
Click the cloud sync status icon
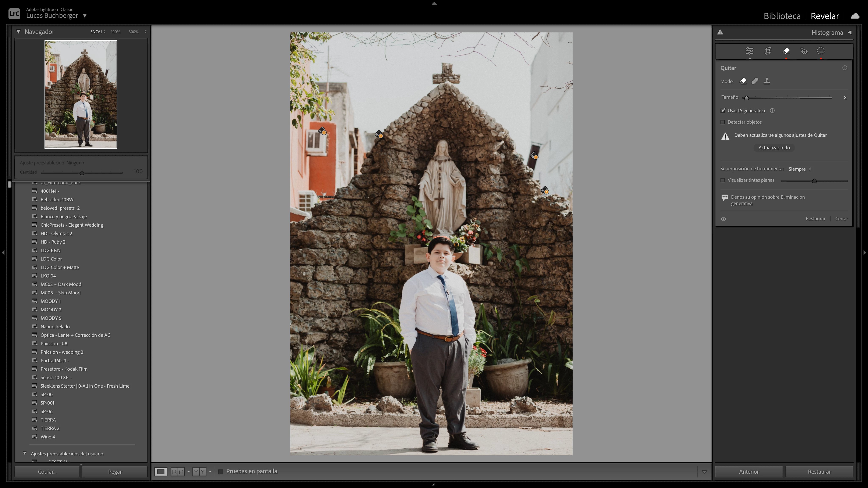point(855,16)
